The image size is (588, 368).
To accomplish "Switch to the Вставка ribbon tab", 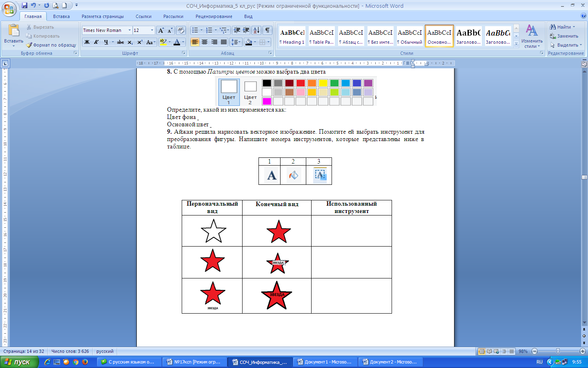I will 61,16.
